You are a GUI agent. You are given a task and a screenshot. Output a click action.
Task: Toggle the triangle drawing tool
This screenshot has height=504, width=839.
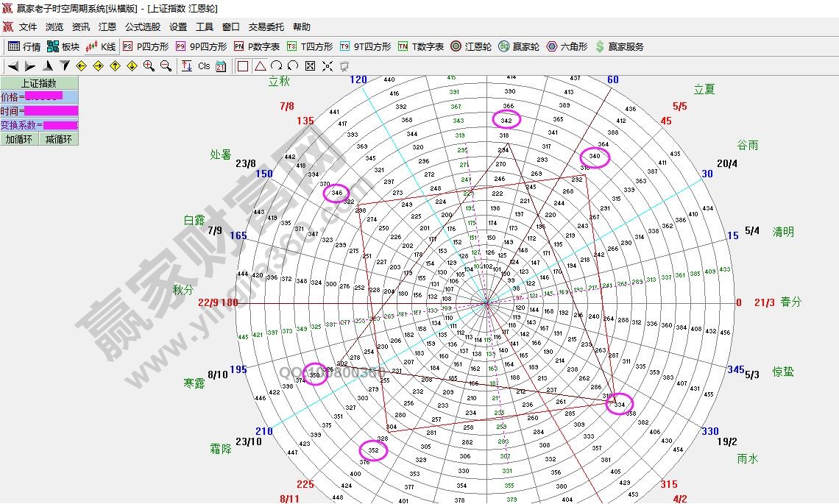point(261,65)
